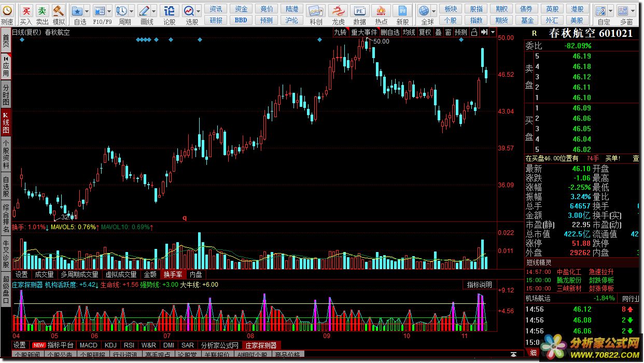Click the 周期 period clock icon

pyautogui.click(x=121, y=10)
